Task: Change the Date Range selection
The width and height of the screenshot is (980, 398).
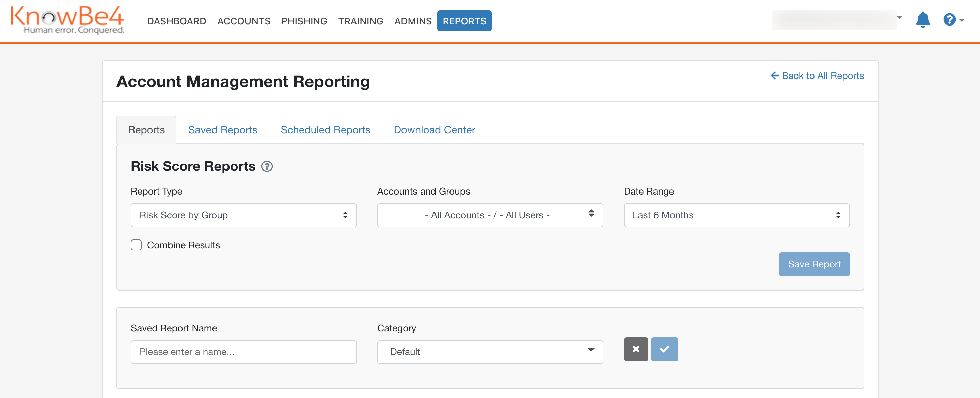Action: click(736, 215)
